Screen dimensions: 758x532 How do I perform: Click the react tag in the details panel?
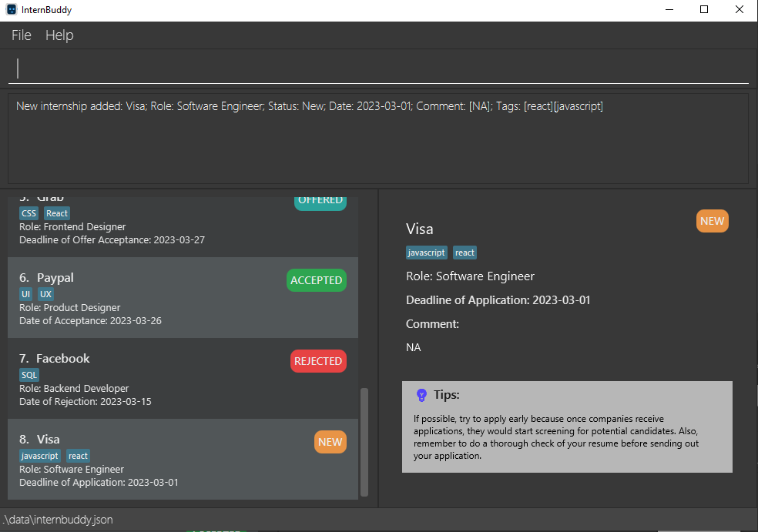[x=465, y=253]
